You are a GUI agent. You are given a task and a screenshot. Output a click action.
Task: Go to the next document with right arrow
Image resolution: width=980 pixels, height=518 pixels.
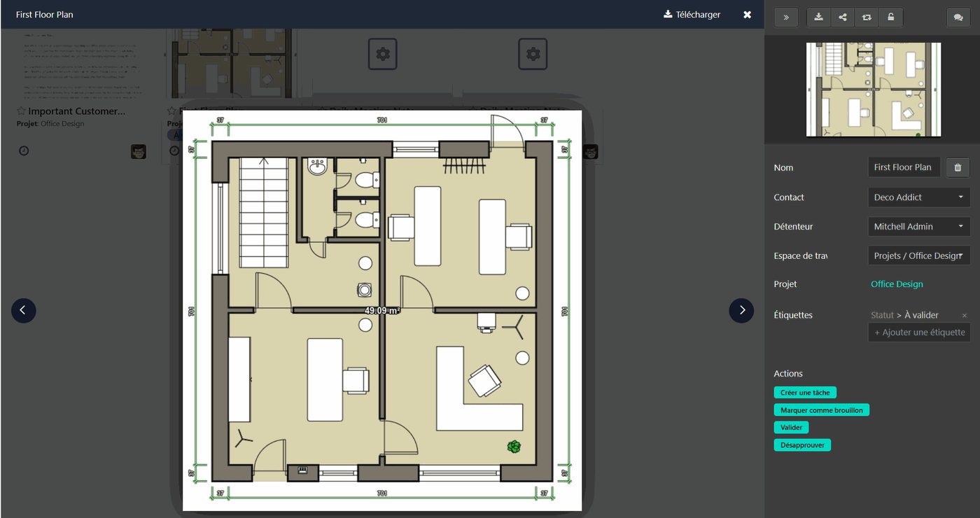[x=741, y=310]
